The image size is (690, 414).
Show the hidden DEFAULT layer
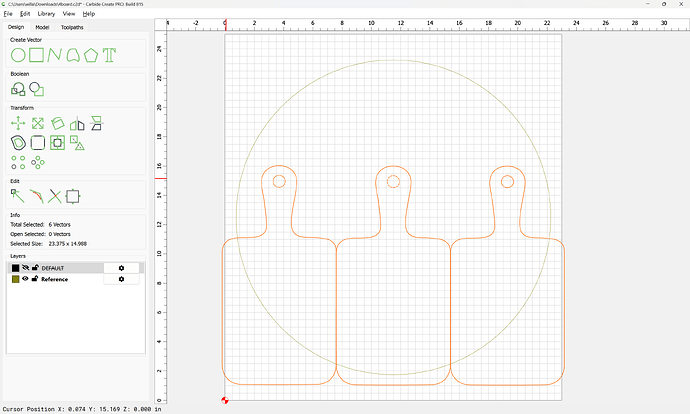[26, 267]
